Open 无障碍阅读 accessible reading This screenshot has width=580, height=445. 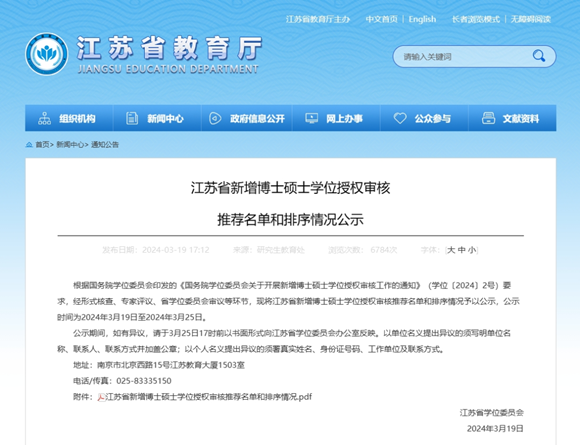tap(530, 19)
